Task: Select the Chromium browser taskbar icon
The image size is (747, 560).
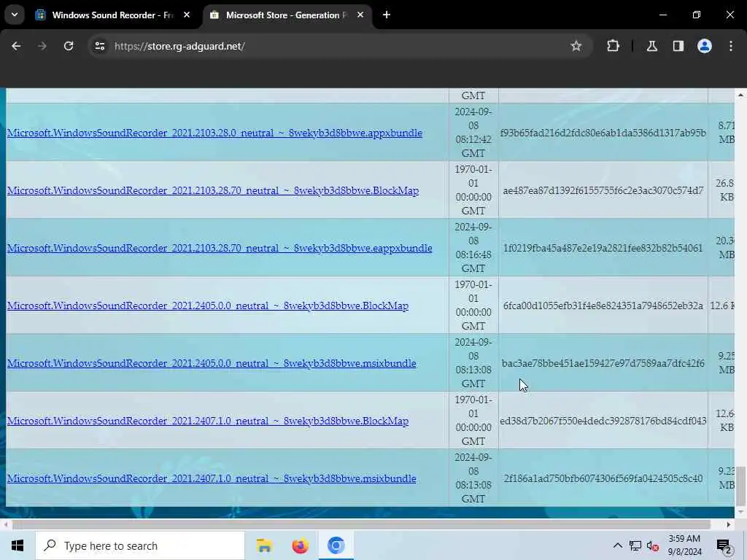Action: [336, 545]
